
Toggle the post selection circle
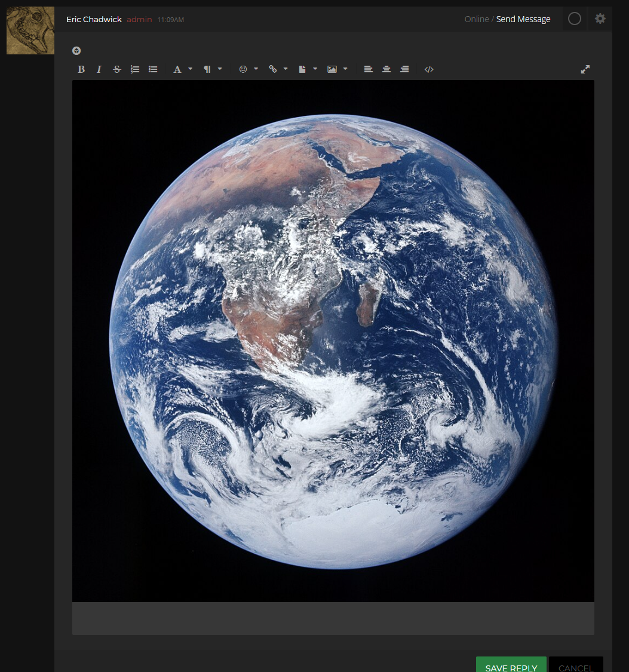pyautogui.click(x=575, y=19)
